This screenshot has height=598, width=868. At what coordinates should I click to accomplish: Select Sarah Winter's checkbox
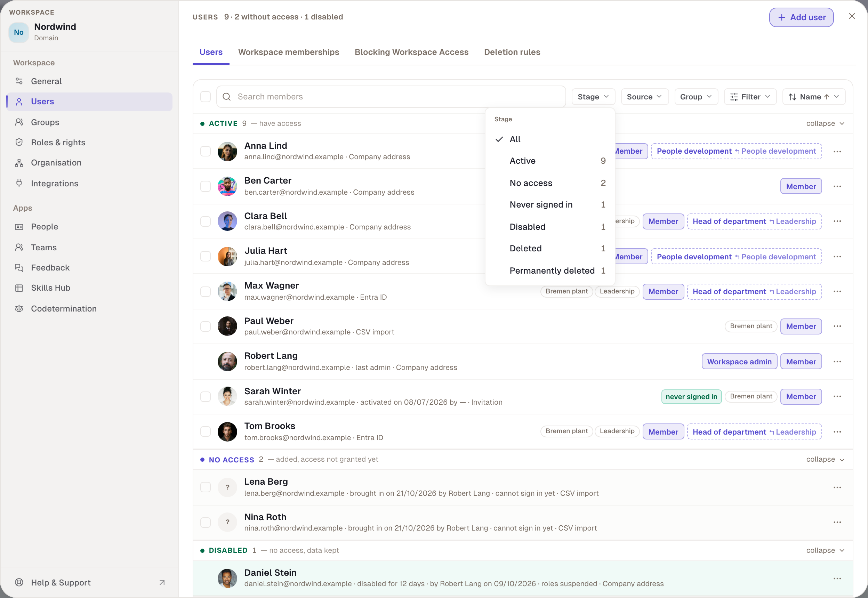[206, 396]
